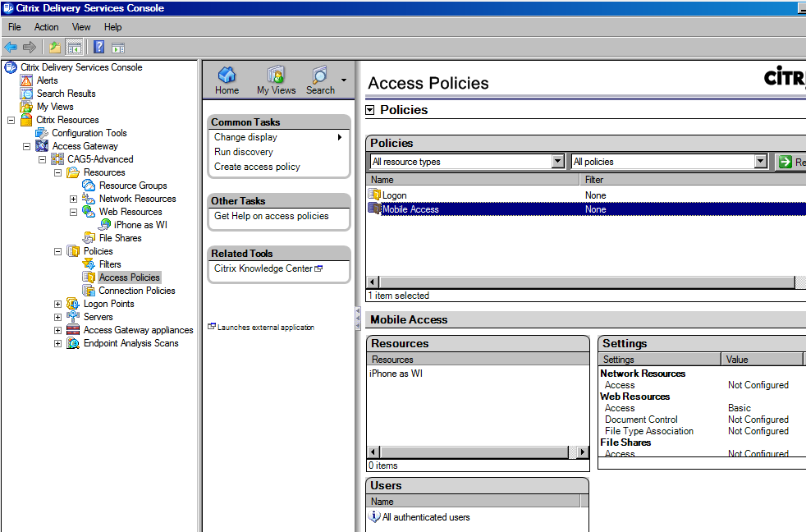Screen dimensions: 806x532
Task: Collapse the Citrix Resources tree node
Action: point(11,120)
